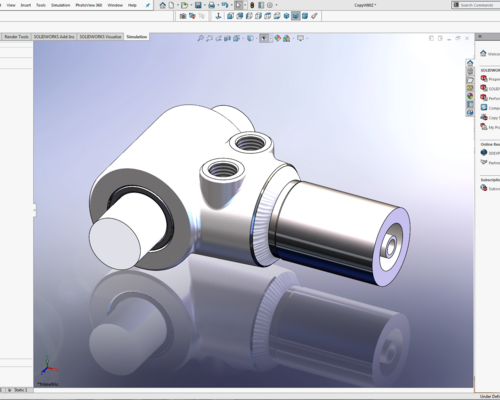Toggle Section View in heads-up toolbar

point(227,38)
